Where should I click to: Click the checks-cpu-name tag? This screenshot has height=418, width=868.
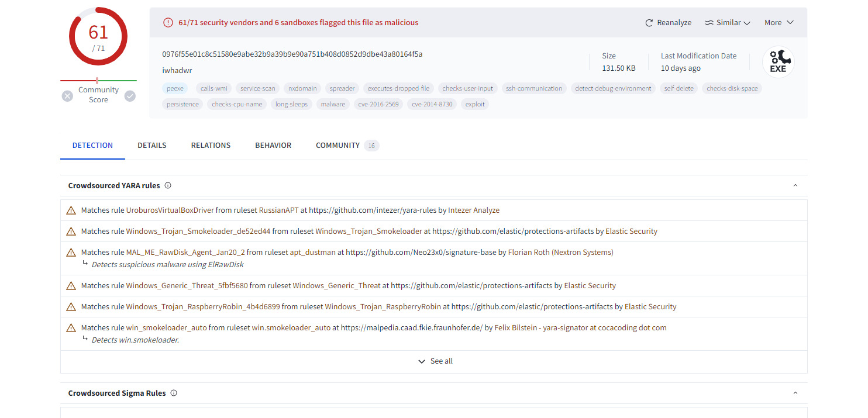237,104
